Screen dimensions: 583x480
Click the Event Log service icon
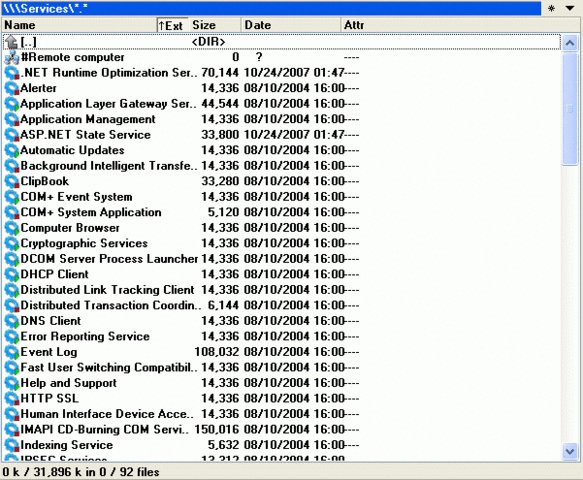pyautogui.click(x=12, y=352)
